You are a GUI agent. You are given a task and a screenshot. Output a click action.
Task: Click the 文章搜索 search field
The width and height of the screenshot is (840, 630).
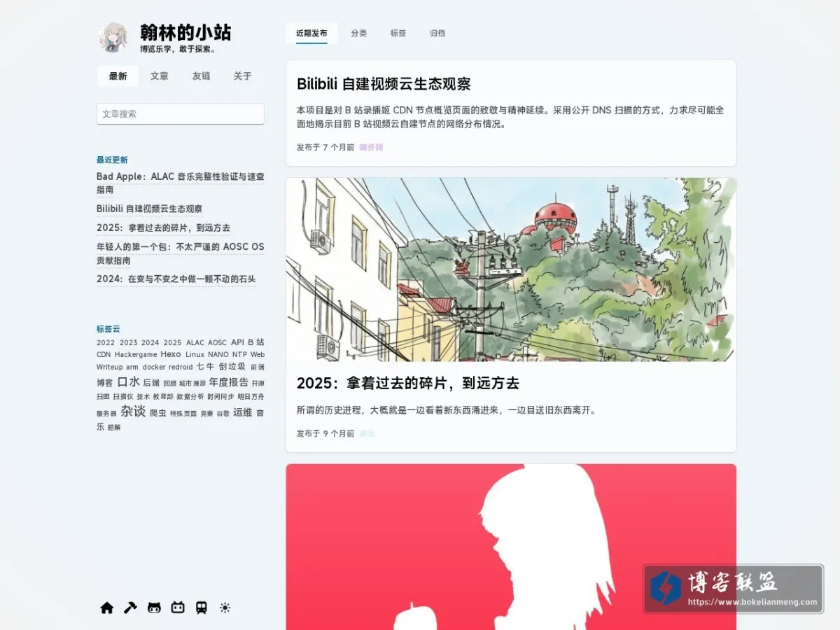[181, 113]
